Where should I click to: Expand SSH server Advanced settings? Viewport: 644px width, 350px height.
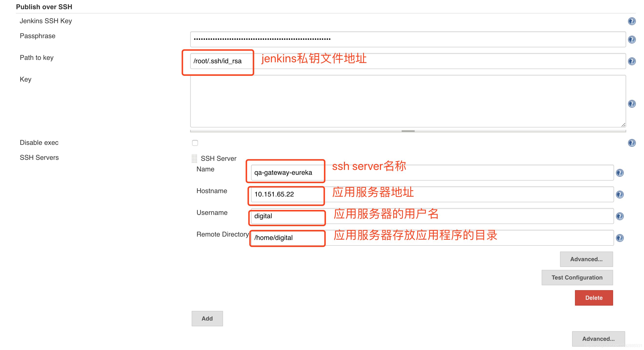coord(586,259)
